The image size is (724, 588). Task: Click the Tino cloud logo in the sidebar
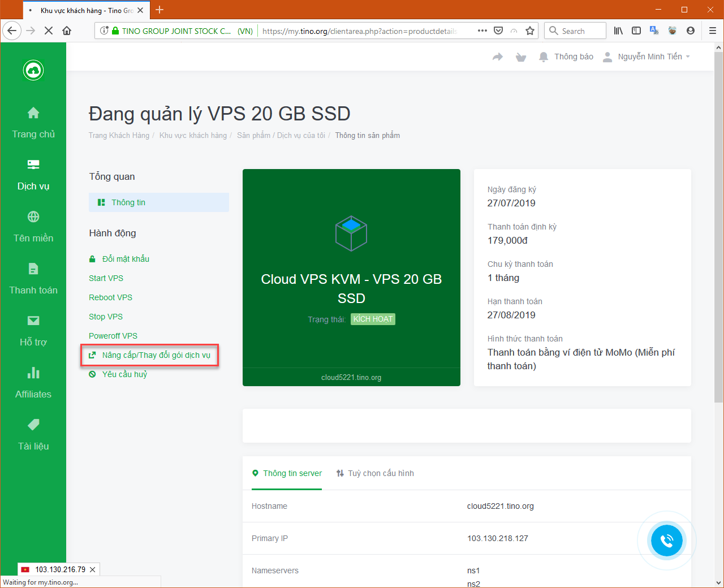coord(33,70)
